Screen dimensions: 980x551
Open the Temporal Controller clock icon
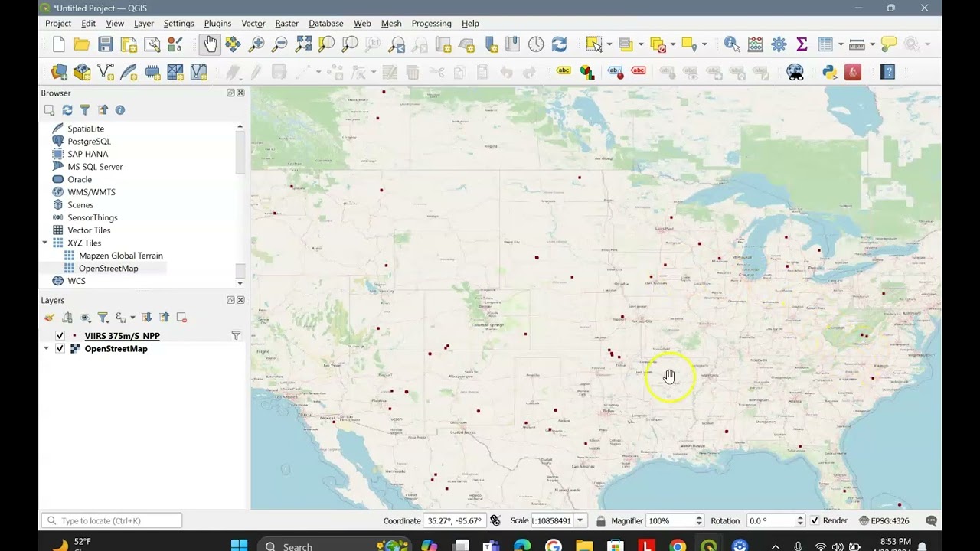pyautogui.click(x=536, y=44)
